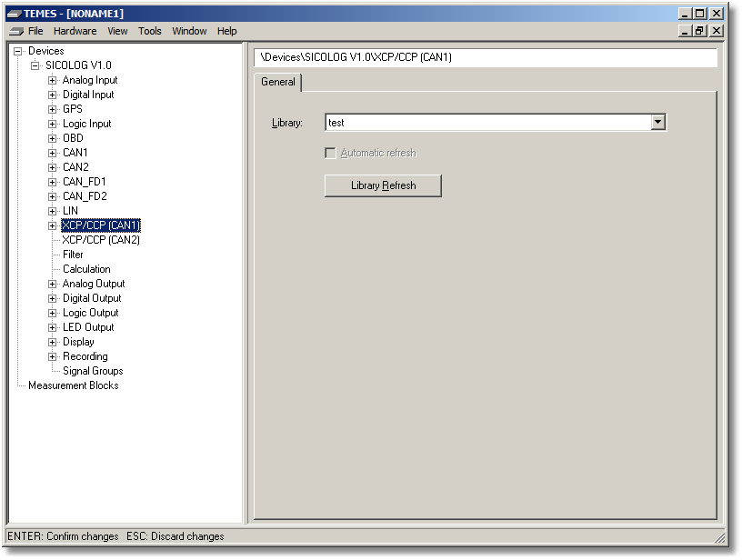742x560 pixels.
Task: Expand the CAN_FD2 node
Action: (x=53, y=196)
